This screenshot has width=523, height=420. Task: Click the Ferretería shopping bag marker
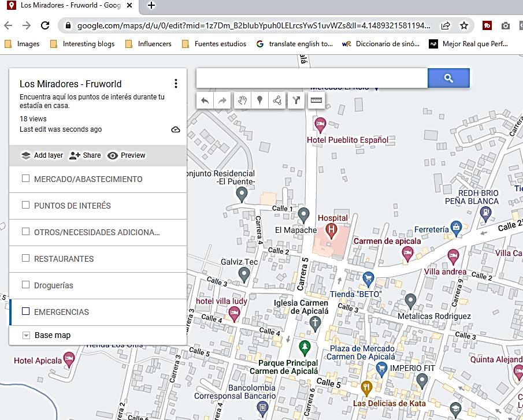point(456,228)
